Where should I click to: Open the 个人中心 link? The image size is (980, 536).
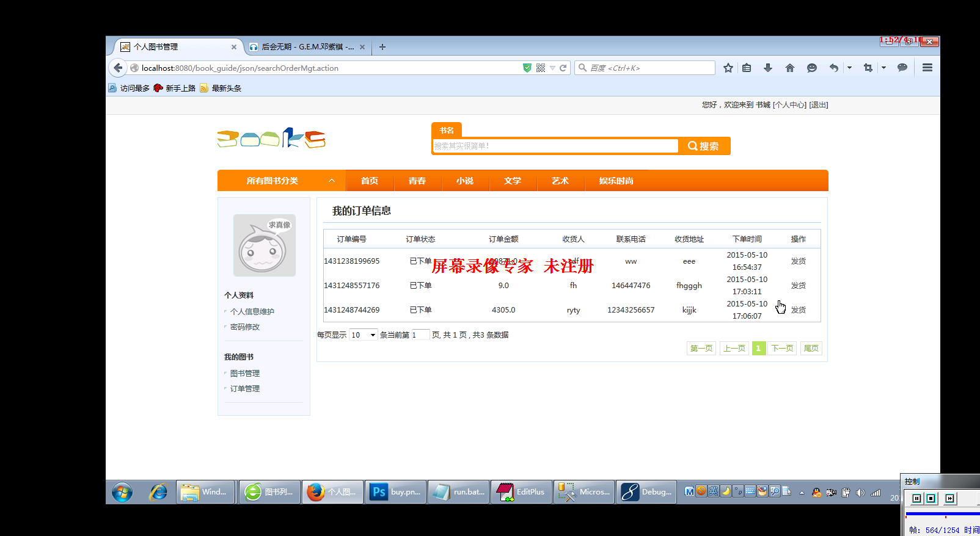(789, 105)
